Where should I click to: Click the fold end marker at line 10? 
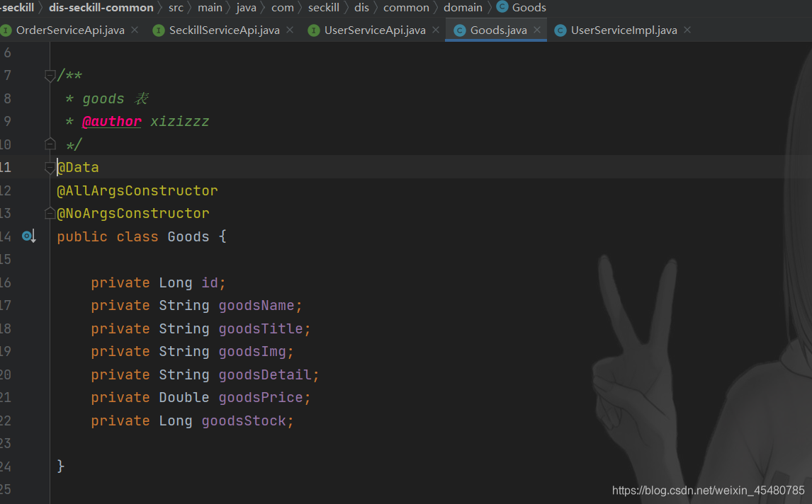(x=50, y=144)
